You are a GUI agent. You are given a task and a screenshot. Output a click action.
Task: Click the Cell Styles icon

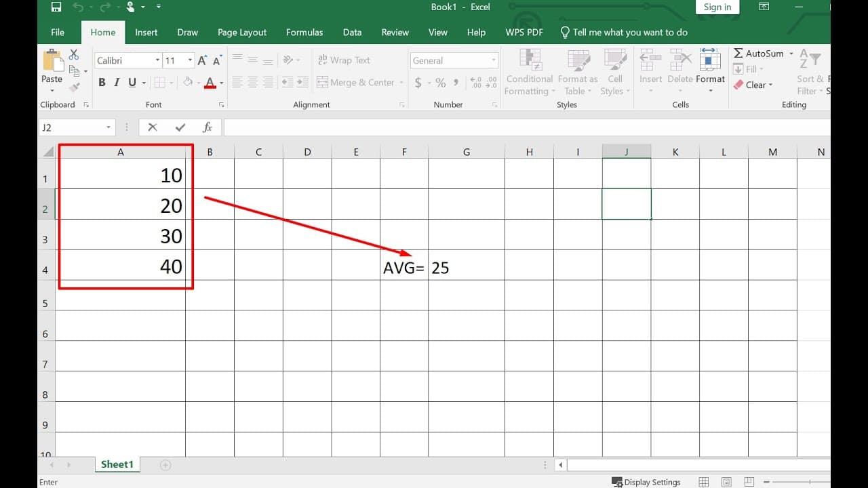click(615, 60)
